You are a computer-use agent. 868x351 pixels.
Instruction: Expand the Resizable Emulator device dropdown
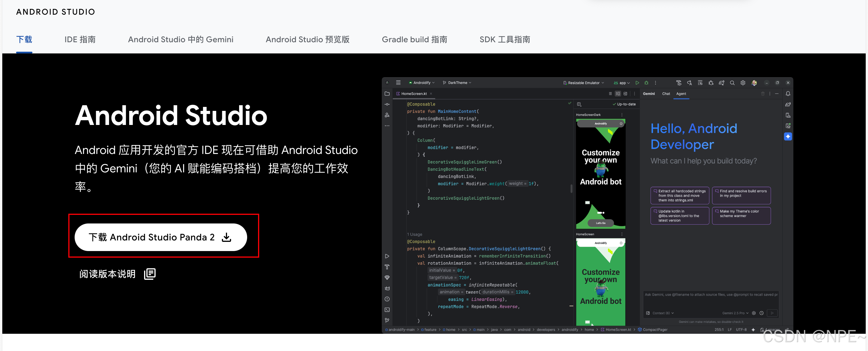[584, 83]
